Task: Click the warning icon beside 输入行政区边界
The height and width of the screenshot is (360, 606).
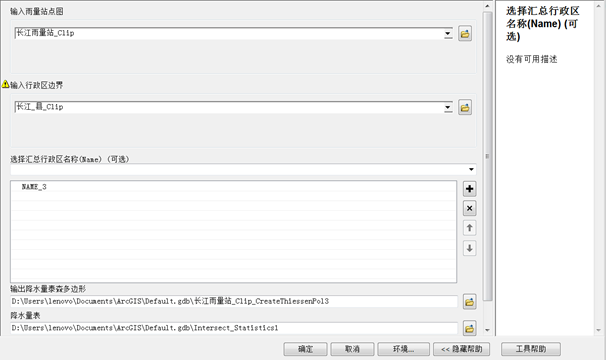Action: pyautogui.click(x=5, y=84)
